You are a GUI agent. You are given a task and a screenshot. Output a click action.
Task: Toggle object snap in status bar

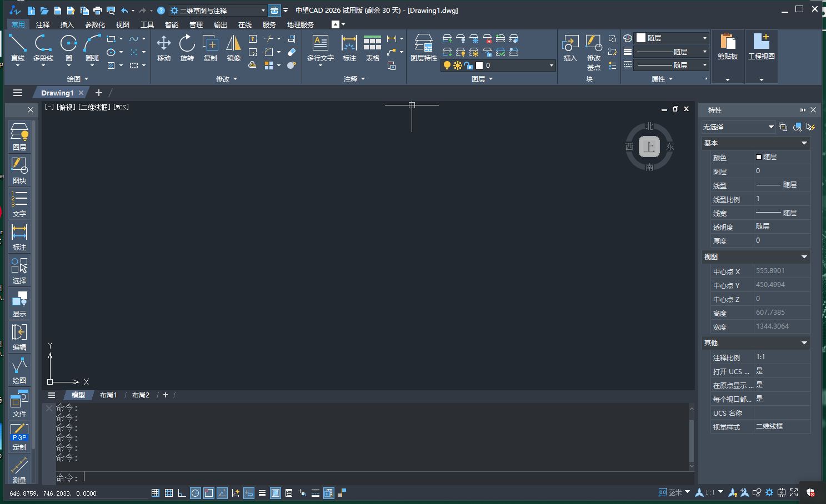[x=209, y=493]
